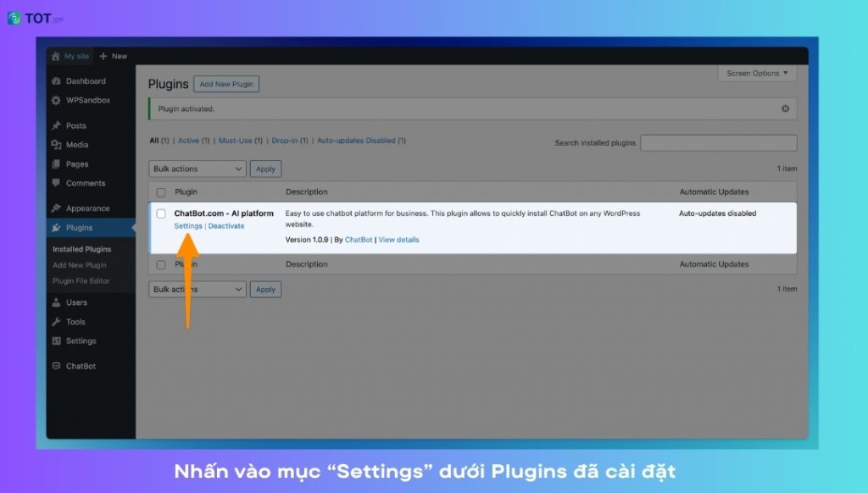Image resolution: width=868 pixels, height=493 pixels.
Task: Open the lower Bulk actions dropdown
Action: (x=197, y=289)
